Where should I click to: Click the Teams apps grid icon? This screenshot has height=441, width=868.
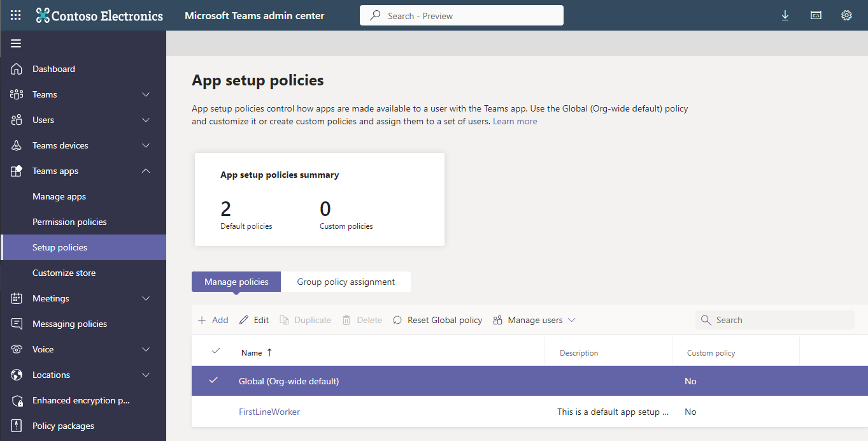pos(17,171)
